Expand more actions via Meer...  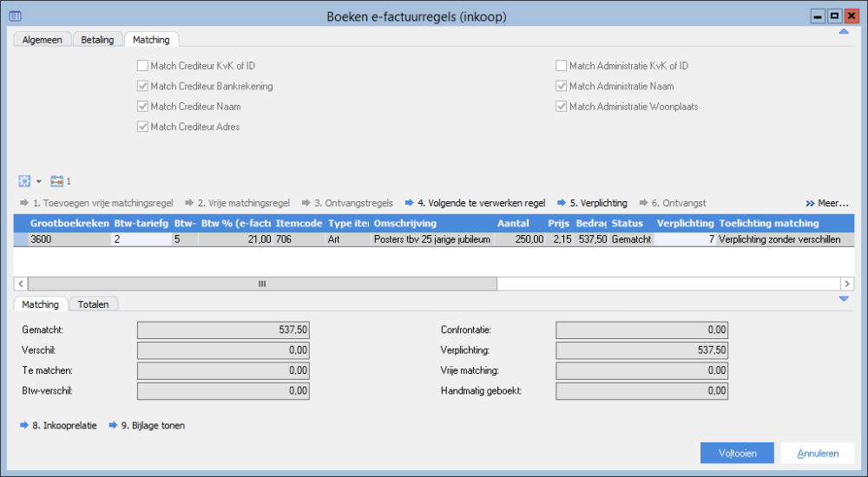point(827,203)
